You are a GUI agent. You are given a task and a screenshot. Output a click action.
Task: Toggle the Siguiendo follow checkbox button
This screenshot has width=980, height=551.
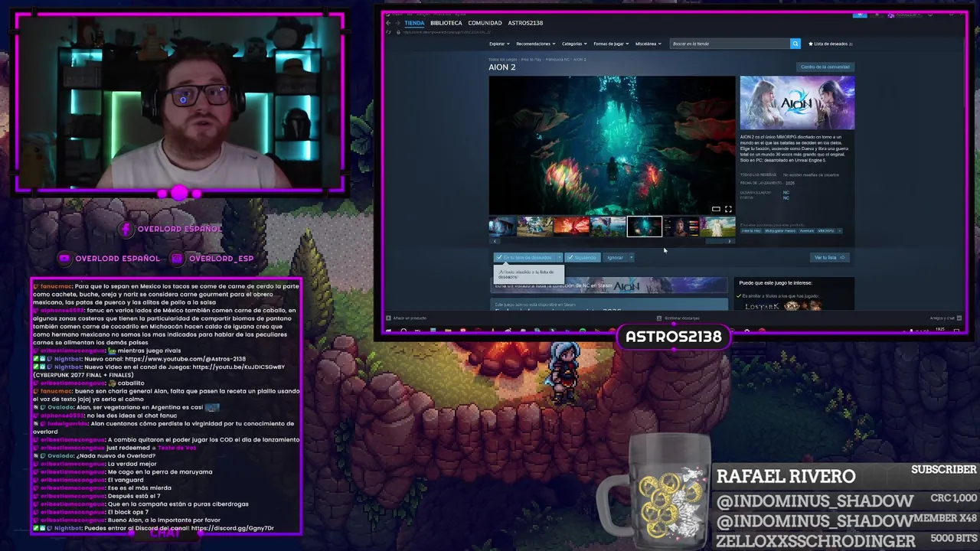pos(583,257)
